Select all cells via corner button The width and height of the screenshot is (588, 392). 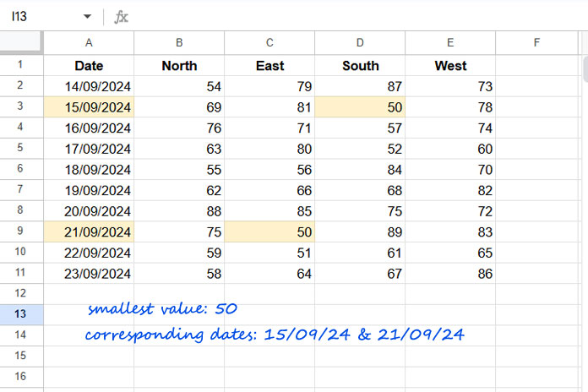pyautogui.click(x=21, y=42)
